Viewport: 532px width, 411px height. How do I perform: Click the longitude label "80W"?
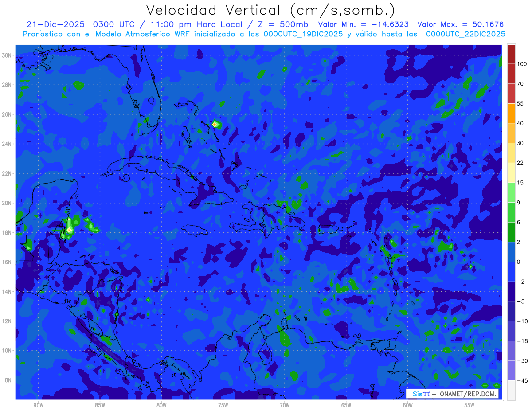pyautogui.click(x=161, y=405)
